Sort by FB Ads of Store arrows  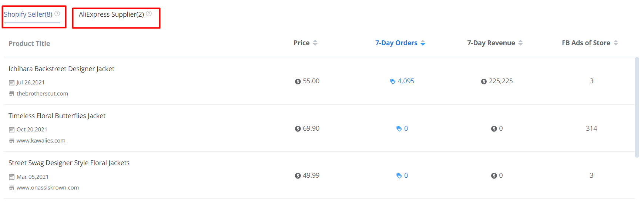(616, 43)
